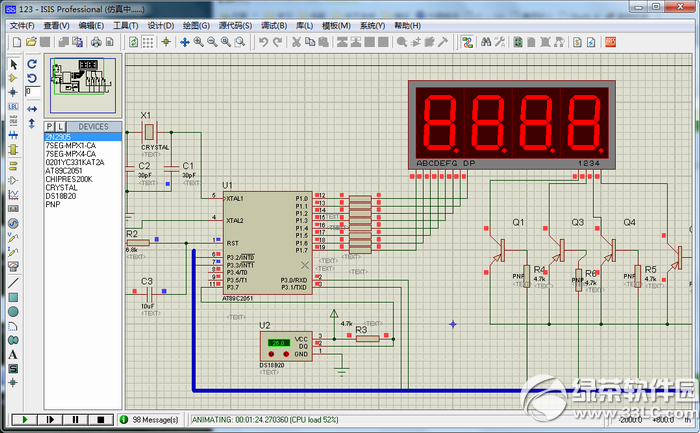Click the schematic overview thumbnail
The width and height of the screenshot is (700, 433).
83,85
